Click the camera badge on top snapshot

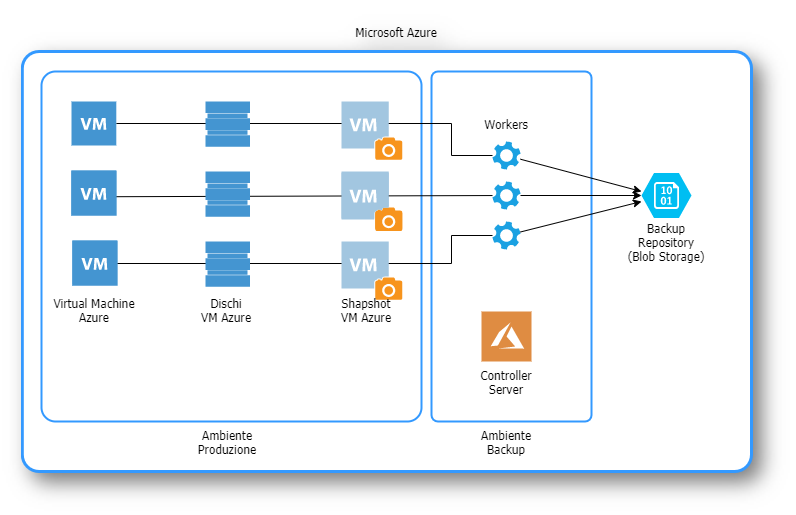coord(388,149)
